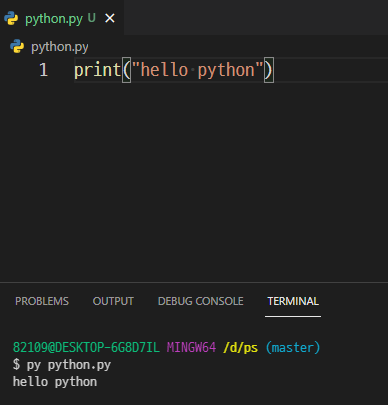Select the TERMINAL panel tab
The height and width of the screenshot is (405, 388).
(293, 301)
